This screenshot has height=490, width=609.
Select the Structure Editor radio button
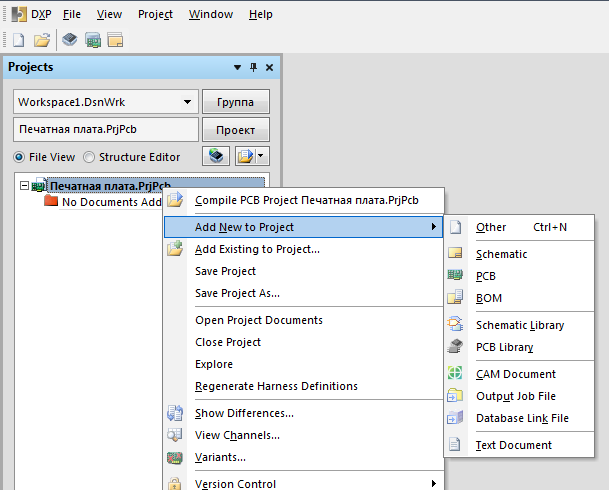pos(89,157)
